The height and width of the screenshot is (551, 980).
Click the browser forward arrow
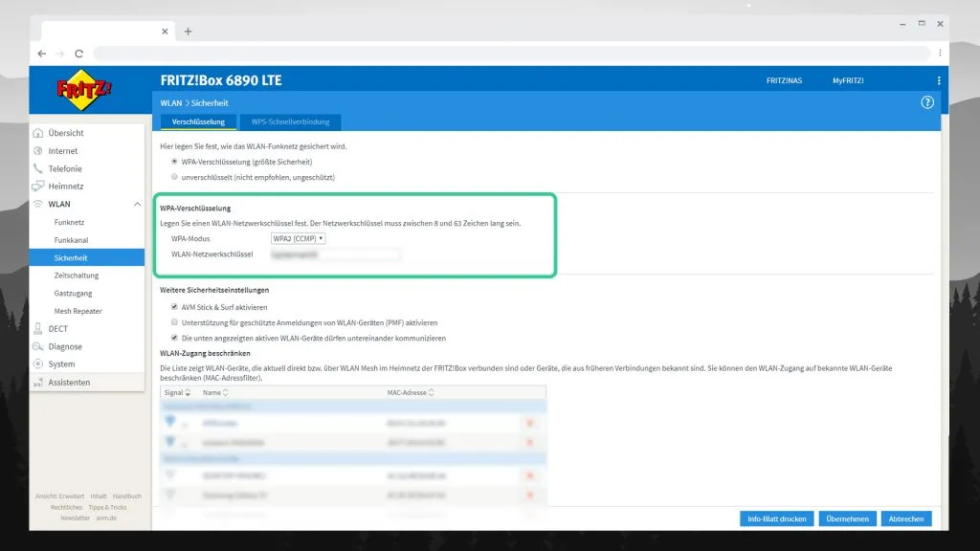60,54
